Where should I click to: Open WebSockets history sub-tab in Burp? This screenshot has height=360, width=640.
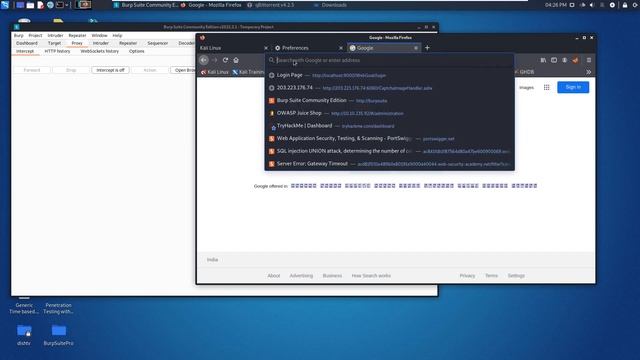click(100, 51)
